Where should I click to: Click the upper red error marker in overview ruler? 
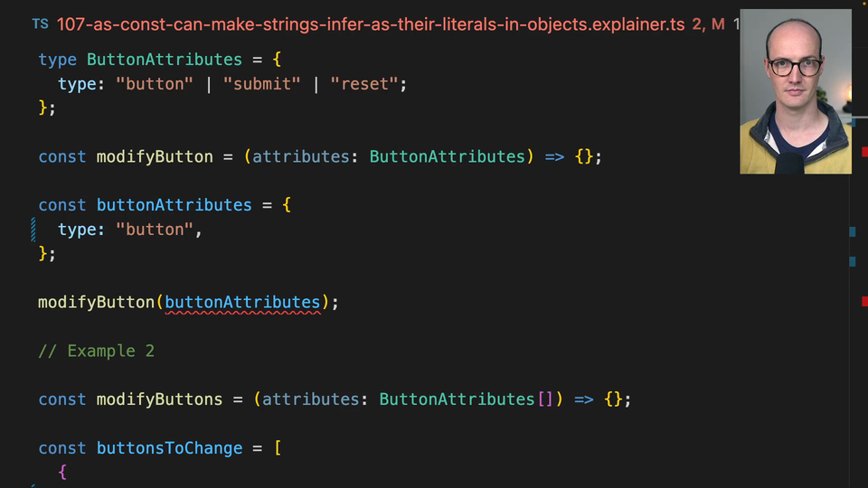click(864, 151)
